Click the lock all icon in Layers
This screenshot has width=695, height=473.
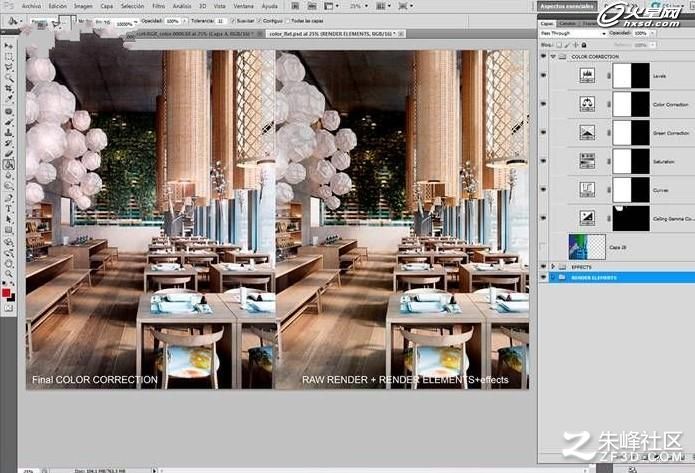[x=584, y=45]
